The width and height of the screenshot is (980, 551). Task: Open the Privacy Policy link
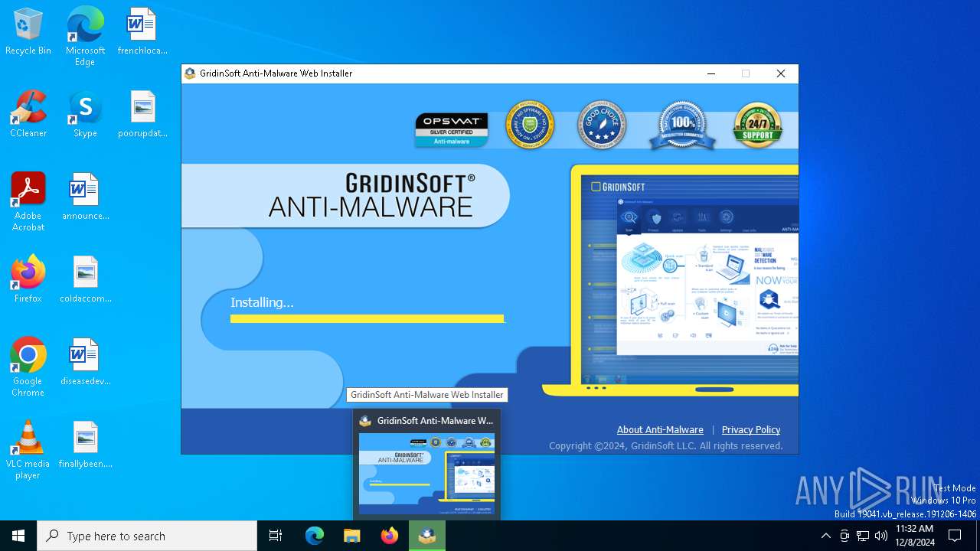point(751,429)
